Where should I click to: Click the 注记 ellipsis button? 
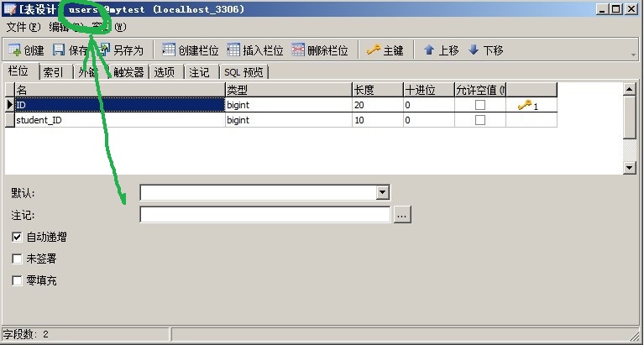[x=402, y=215]
